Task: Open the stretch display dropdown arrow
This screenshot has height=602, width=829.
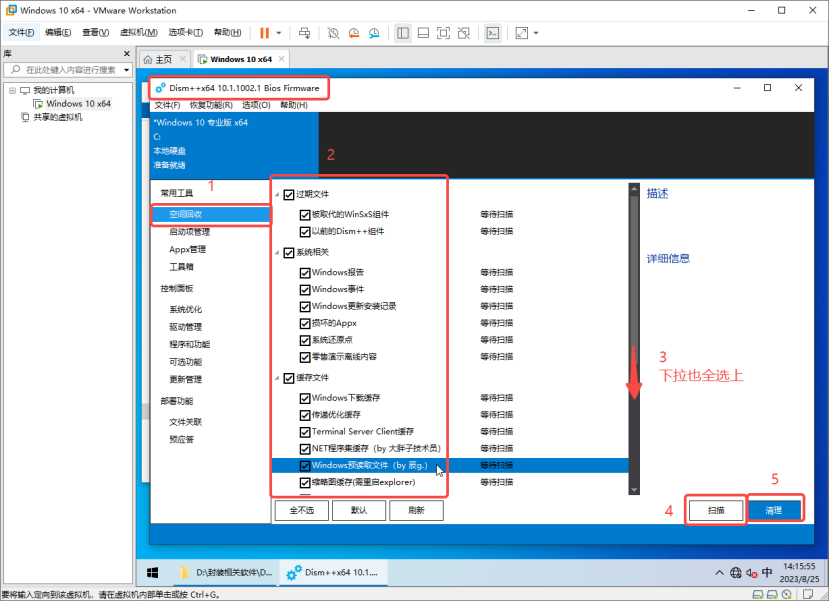Action: pyautogui.click(x=536, y=33)
